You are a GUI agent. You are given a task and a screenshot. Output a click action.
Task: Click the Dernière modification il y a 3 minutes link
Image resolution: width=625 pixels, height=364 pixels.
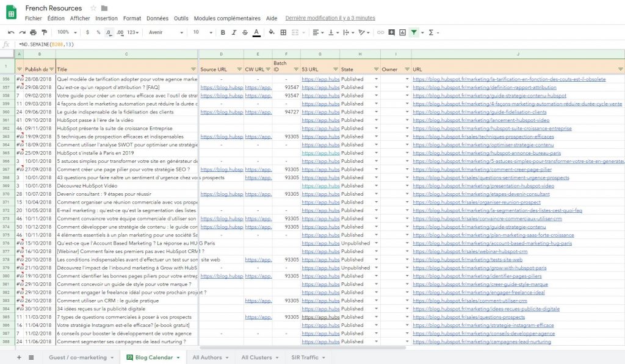pyautogui.click(x=330, y=18)
